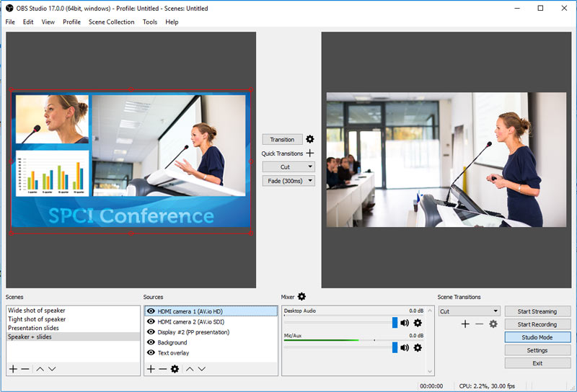Toggle visibility of HDMI camera 2 source
Screen dimensions: 577x392
pos(151,321)
